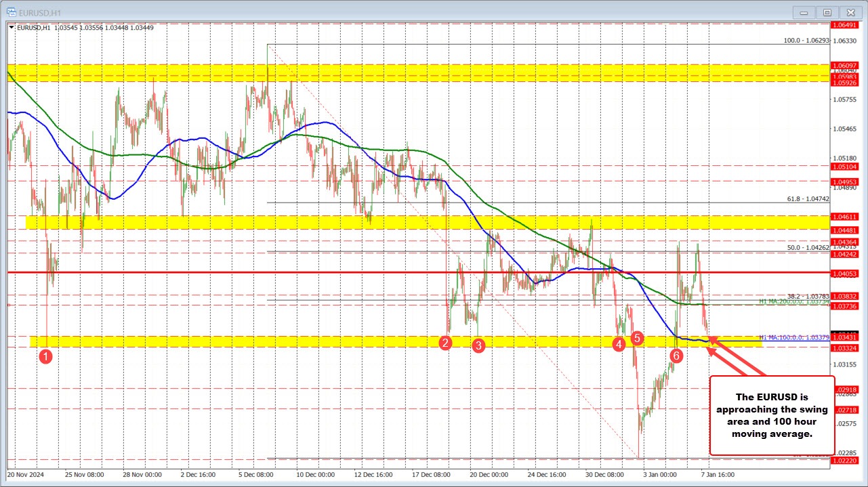This screenshot has height=487, width=868.
Task: Select the circled marker numbered 5
Action: point(637,339)
